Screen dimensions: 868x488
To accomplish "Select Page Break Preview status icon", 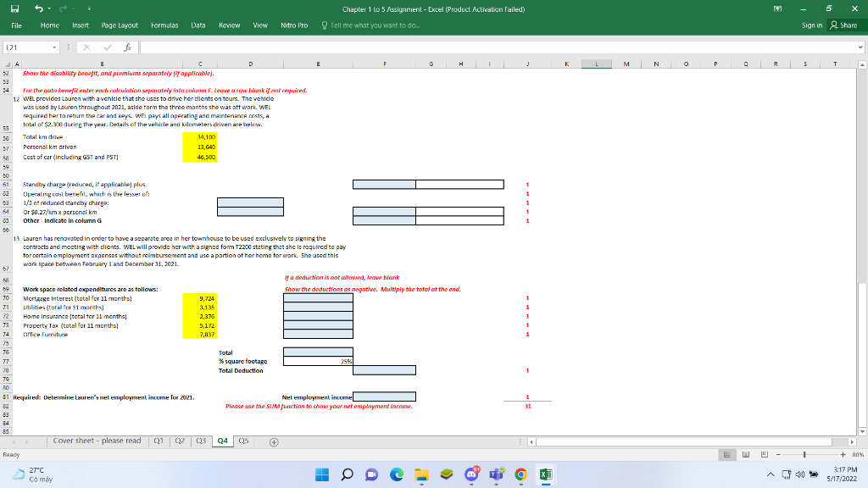I will [x=764, y=454].
